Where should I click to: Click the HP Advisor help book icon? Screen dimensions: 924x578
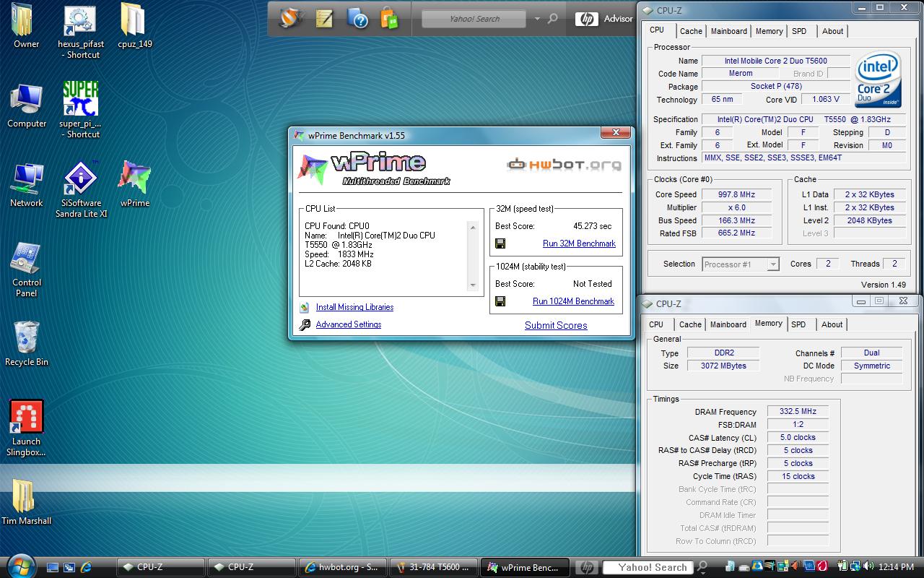[x=357, y=19]
